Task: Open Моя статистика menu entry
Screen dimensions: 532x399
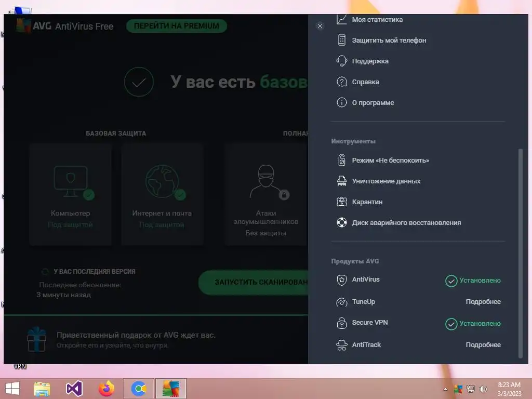Action: tap(377, 19)
